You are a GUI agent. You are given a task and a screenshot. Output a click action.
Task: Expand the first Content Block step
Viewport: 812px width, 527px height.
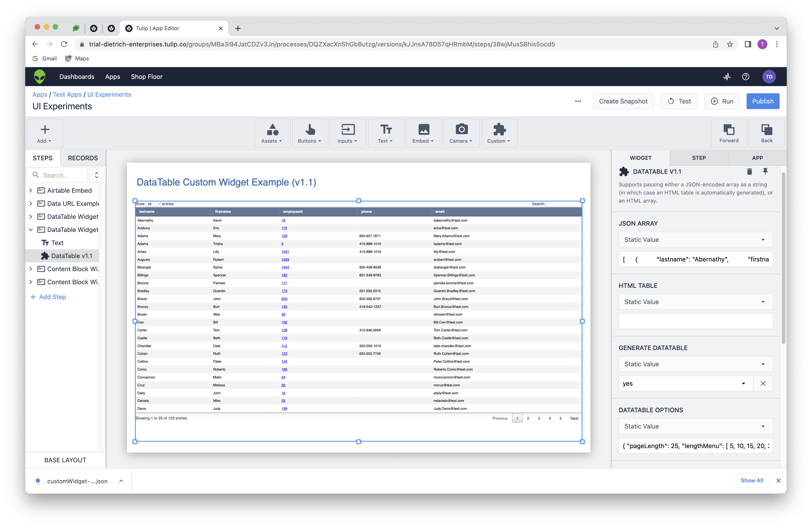(x=31, y=269)
